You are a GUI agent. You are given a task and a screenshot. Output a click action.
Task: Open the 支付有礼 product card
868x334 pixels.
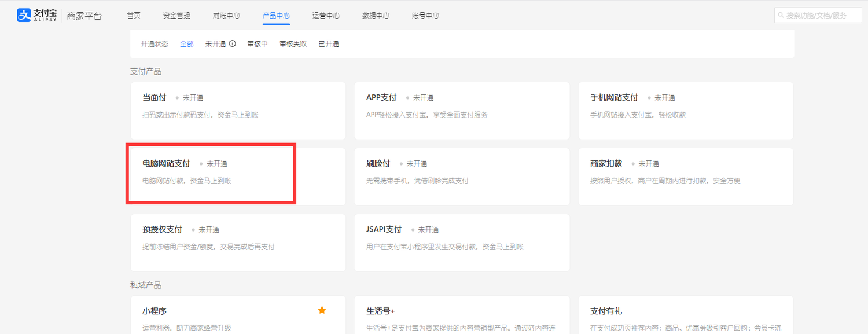[x=686, y=315]
